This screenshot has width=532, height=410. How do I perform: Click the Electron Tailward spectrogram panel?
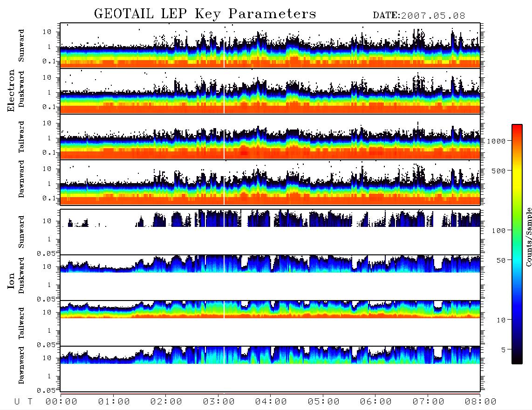tap(270, 137)
